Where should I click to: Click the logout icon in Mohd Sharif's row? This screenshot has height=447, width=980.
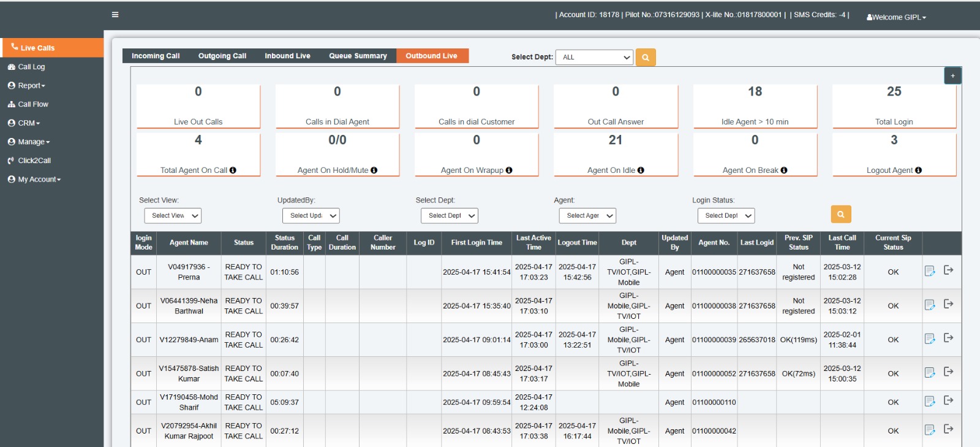click(948, 400)
